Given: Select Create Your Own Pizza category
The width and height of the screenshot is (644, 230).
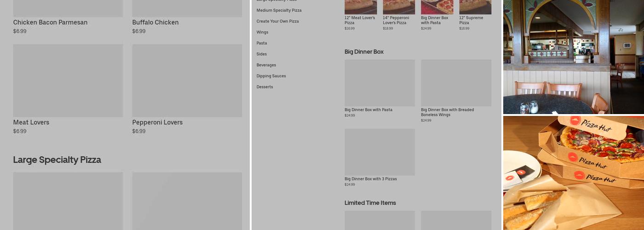Looking at the screenshot, I should click(277, 21).
